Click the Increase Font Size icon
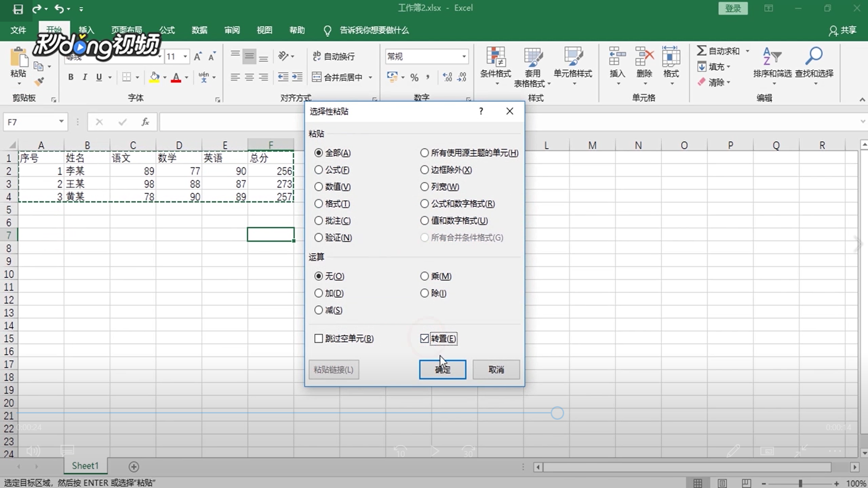868x488 pixels. [198, 56]
